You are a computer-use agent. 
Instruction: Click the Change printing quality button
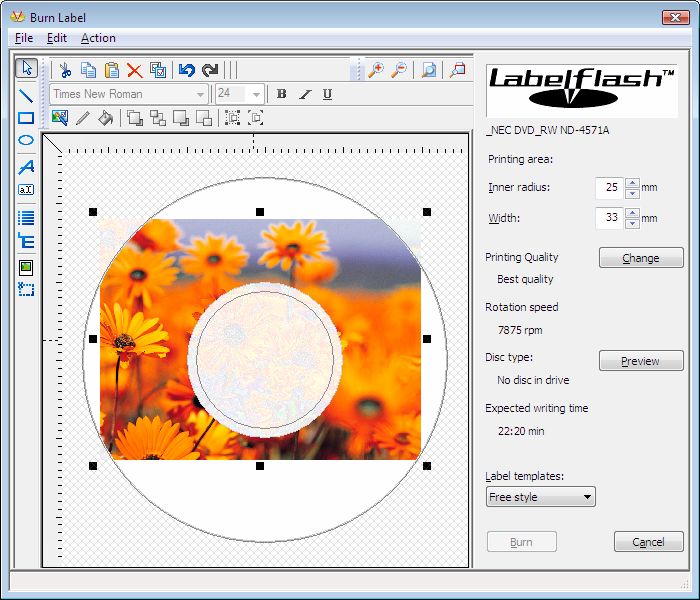coord(641,258)
